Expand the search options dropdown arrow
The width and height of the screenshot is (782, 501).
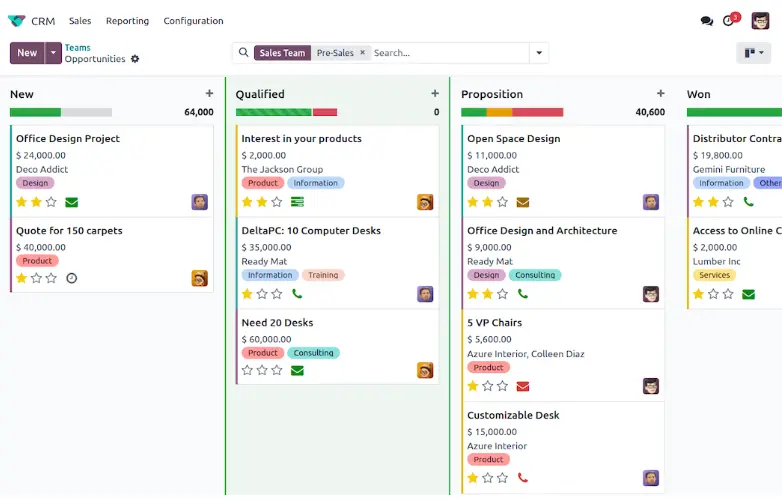[x=539, y=53]
